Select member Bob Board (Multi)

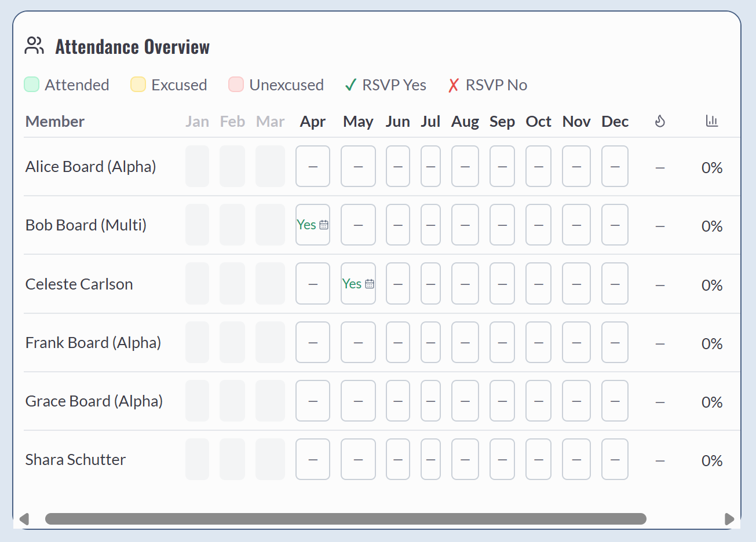coord(86,225)
